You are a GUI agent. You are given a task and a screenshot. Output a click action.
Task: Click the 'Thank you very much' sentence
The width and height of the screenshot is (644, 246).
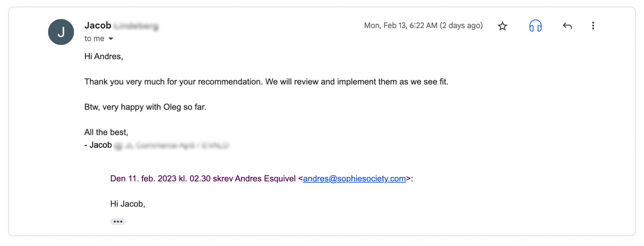[266, 82]
